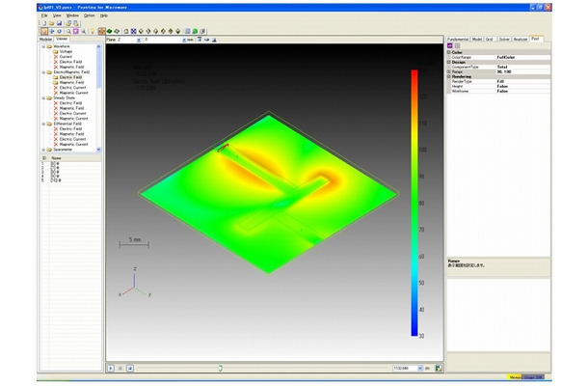Viewport: 588px width, 386px height.
Task: Open the Grid tab
Action: (x=490, y=39)
